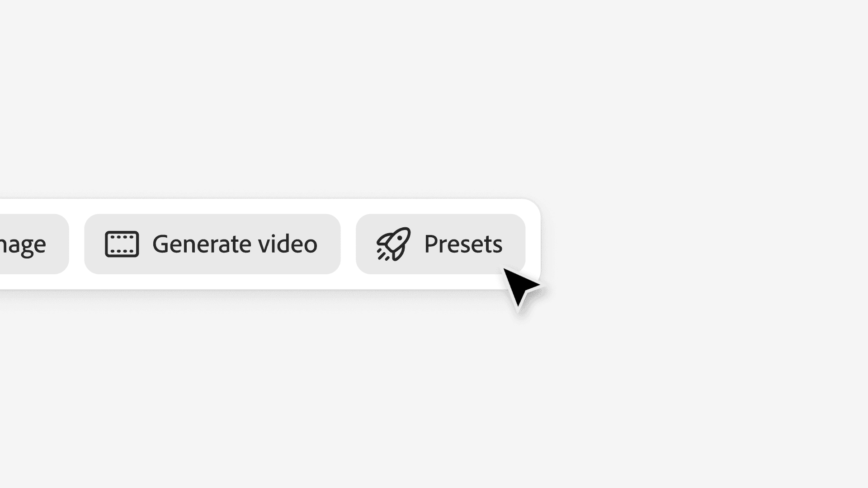Click the white toolbar strip above Generate video

coord(212,206)
